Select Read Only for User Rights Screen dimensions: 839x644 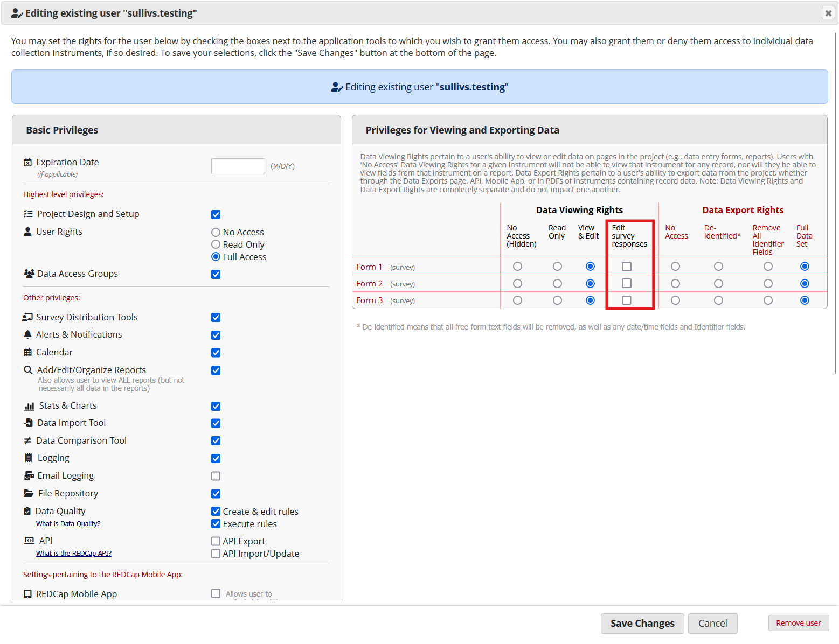tap(216, 244)
